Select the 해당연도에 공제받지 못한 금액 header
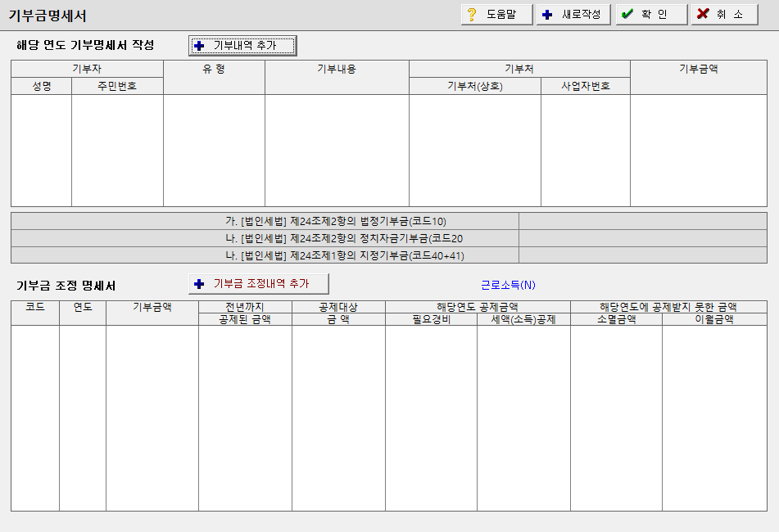The height and width of the screenshot is (532, 779). point(668,307)
